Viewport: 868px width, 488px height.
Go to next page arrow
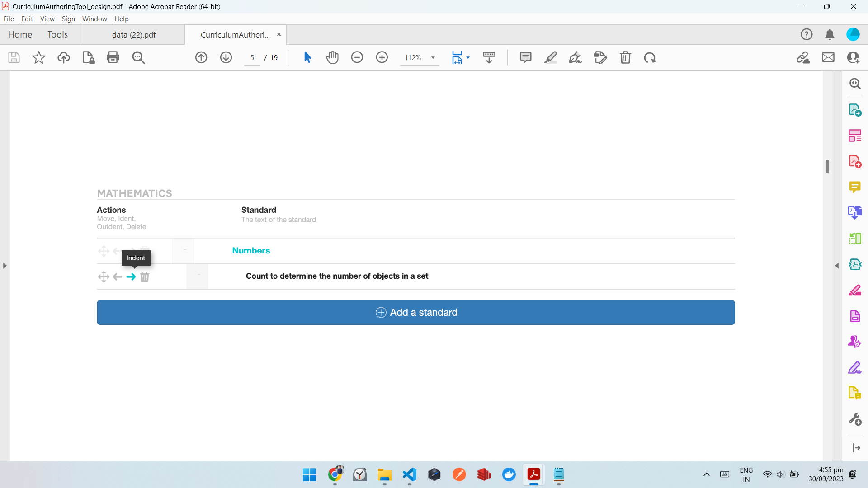[x=226, y=57]
